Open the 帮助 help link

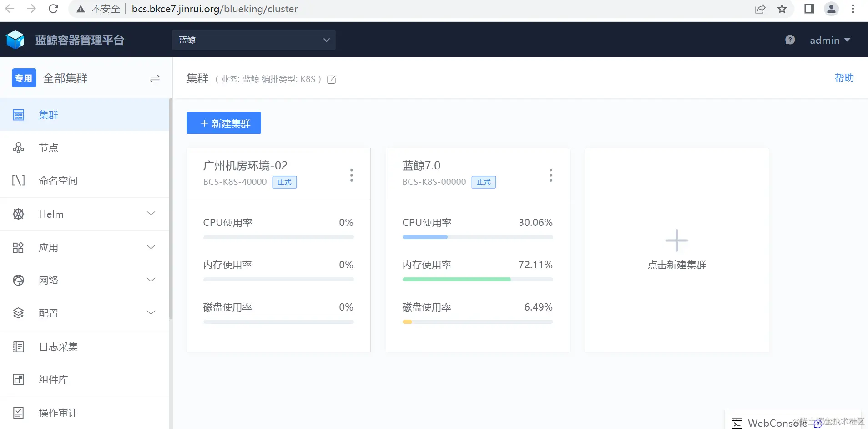tap(844, 78)
